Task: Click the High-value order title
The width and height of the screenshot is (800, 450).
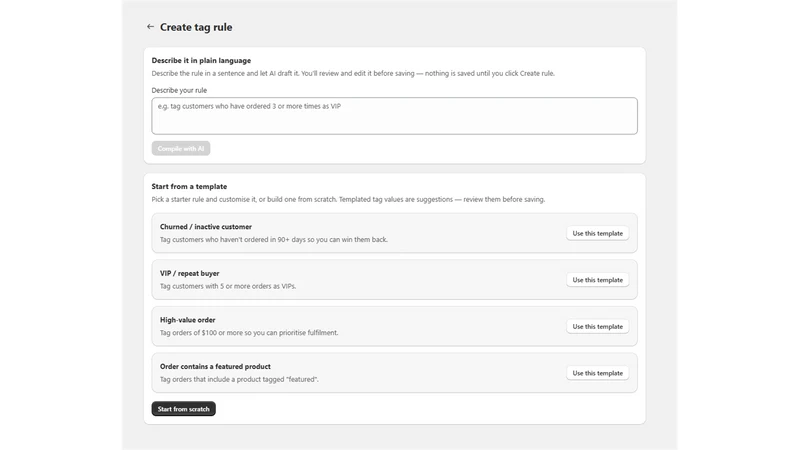Action: [187, 320]
